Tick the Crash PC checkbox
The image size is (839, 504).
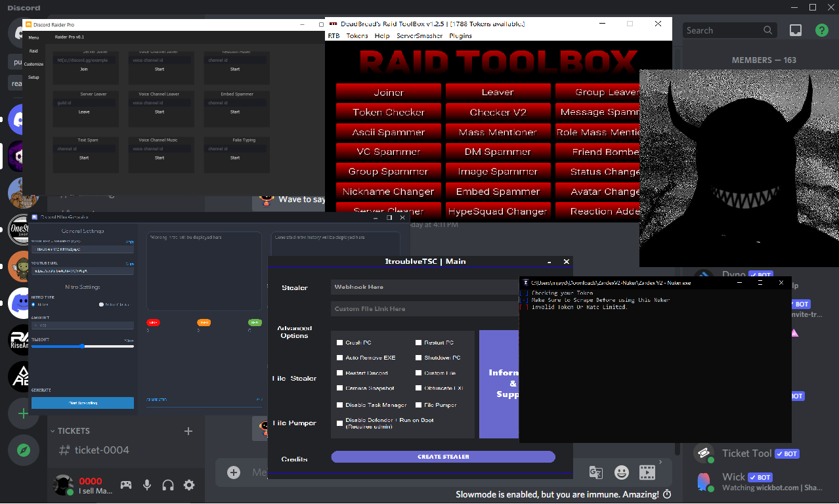(339, 343)
